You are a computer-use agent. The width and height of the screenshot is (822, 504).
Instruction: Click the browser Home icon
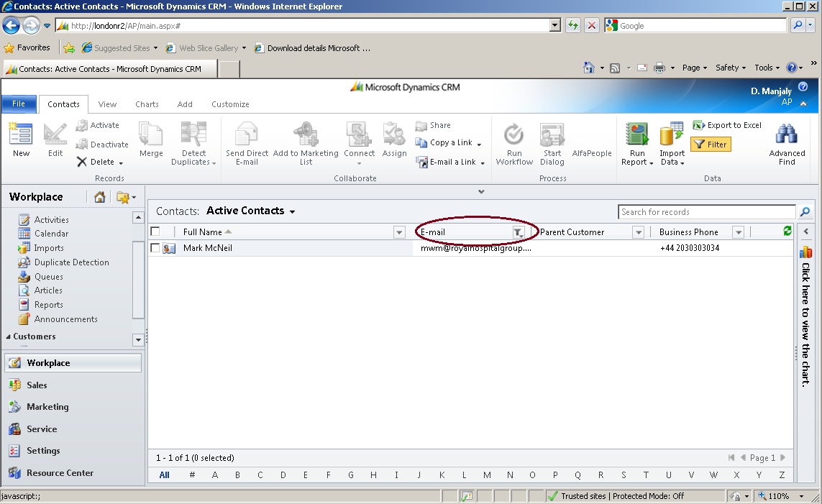click(x=589, y=68)
